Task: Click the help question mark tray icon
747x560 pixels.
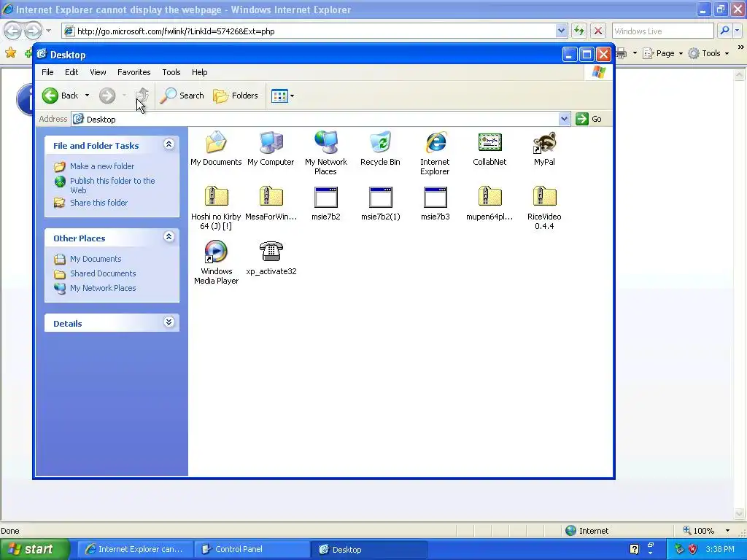Action: pos(634,550)
